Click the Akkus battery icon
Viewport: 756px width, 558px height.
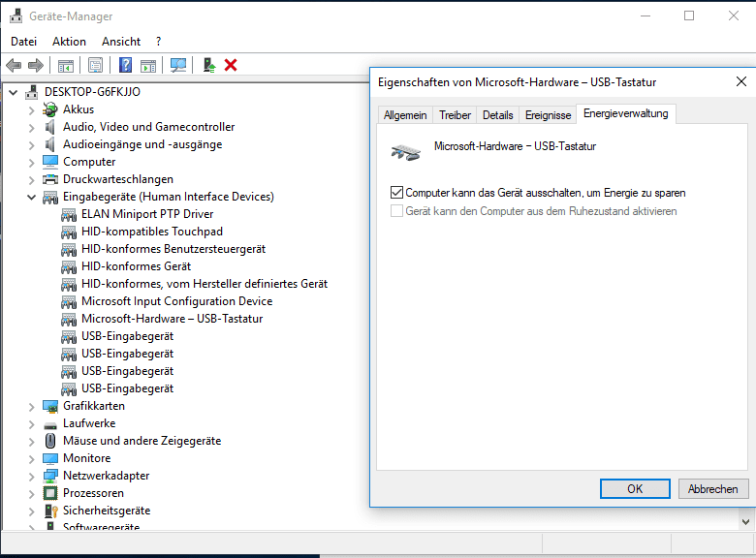click(50, 109)
